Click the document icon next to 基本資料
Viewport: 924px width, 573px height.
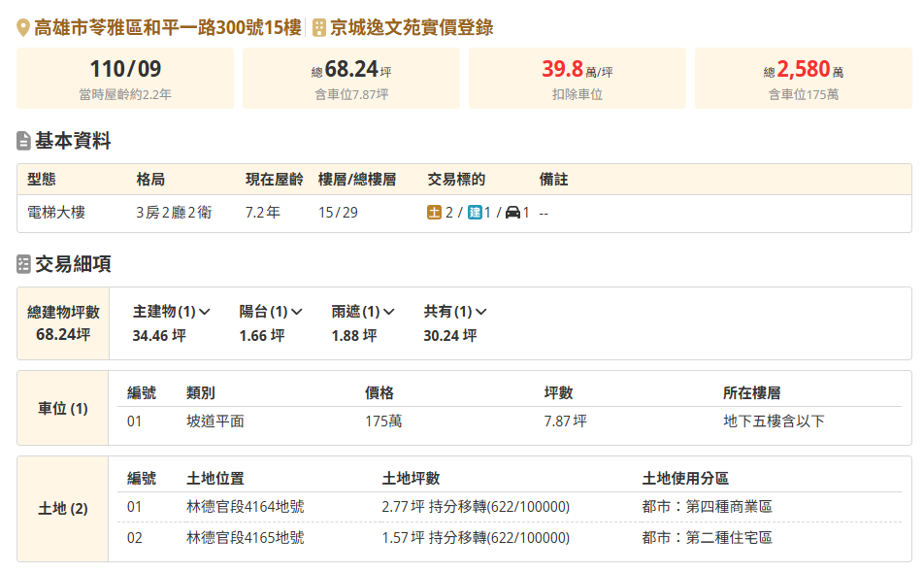23,141
